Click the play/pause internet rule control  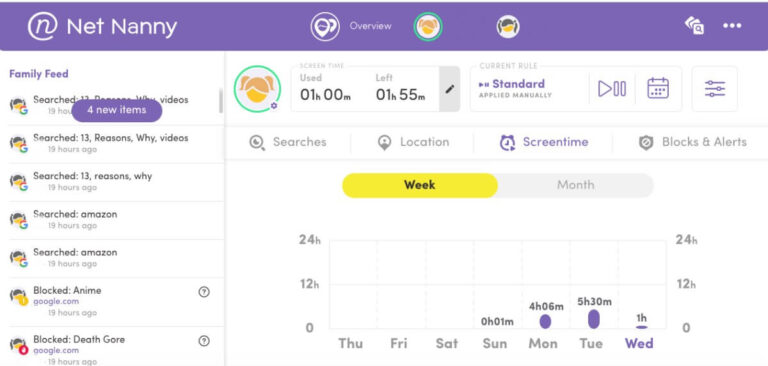point(612,89)
